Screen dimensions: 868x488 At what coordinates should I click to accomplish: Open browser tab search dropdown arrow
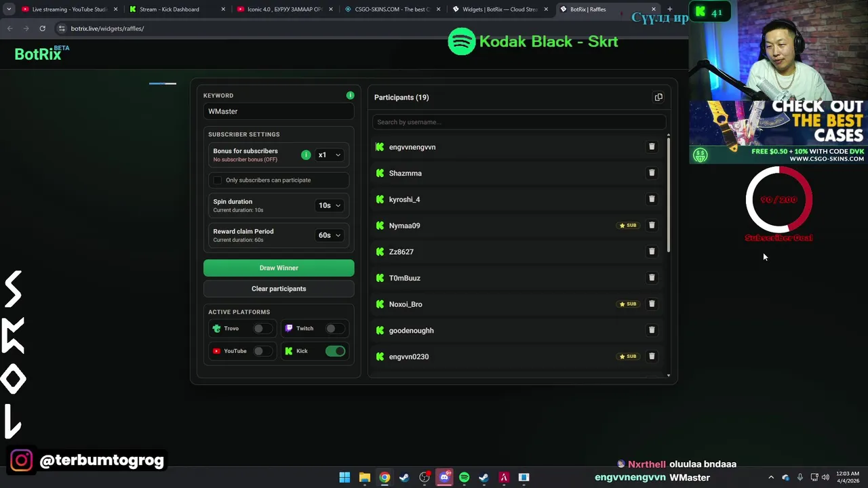pyautogui.click(x=9, y=9)
